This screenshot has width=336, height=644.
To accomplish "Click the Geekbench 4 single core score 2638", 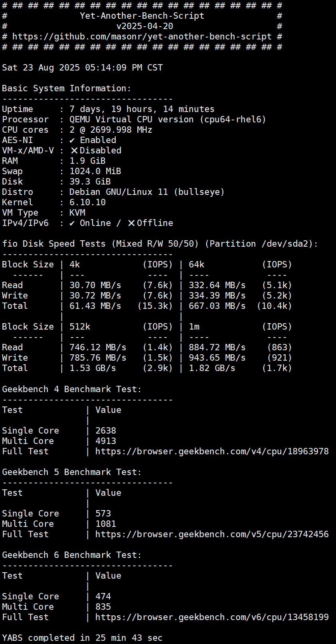I will pos(106,431).
